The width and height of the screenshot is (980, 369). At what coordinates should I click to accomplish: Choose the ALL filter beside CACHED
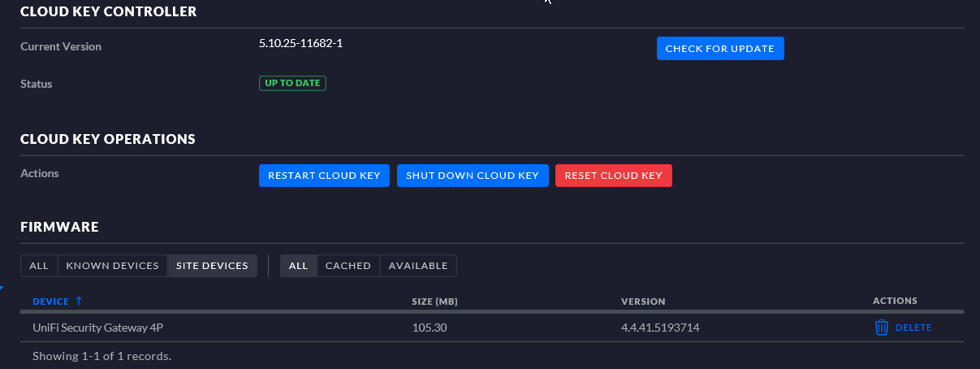298,266
